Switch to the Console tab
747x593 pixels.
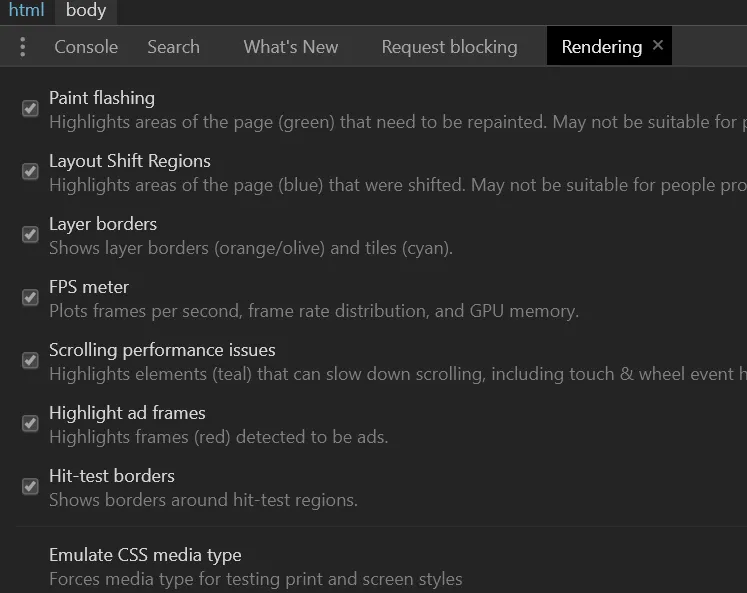pyautogui.click(x=86, y=47)
